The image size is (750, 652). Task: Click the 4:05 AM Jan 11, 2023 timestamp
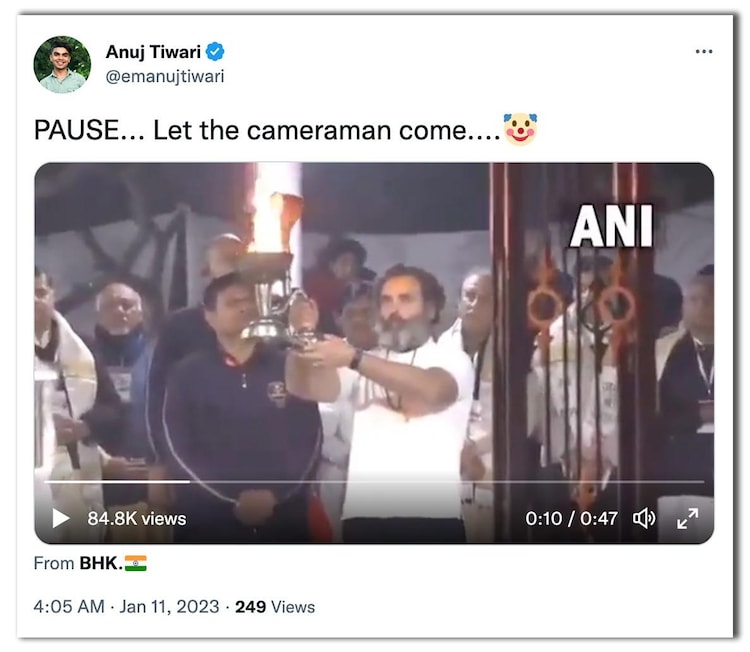(125, 606)
